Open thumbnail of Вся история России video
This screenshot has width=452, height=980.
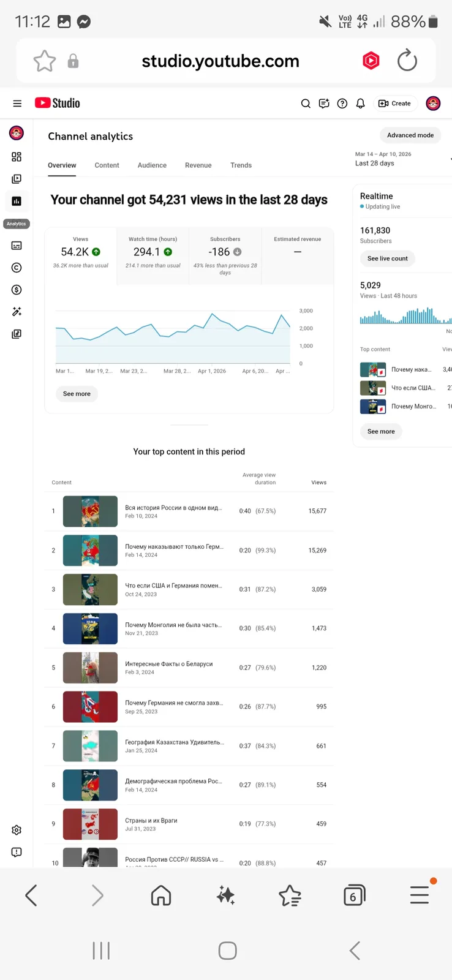pos(90,511)
